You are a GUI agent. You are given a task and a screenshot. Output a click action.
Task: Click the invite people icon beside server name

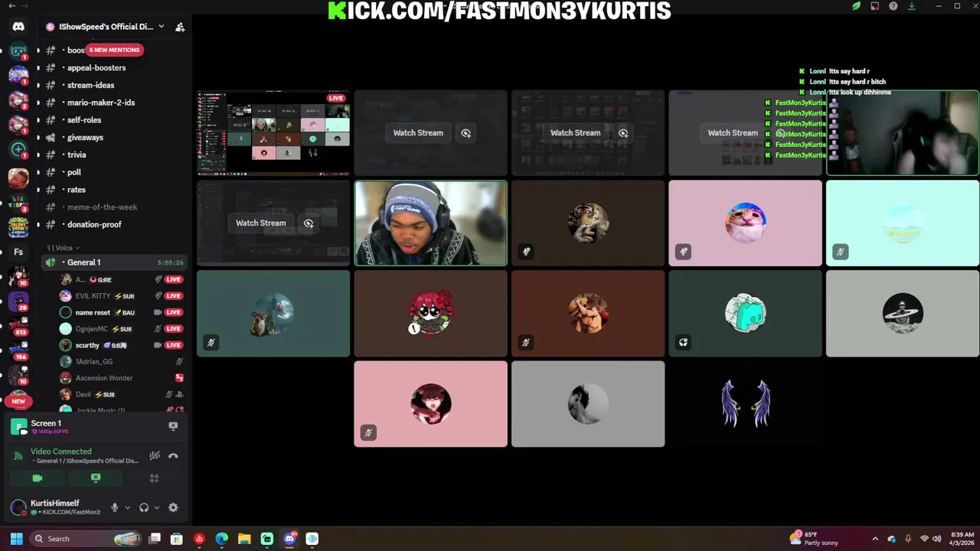pos(180,27)
